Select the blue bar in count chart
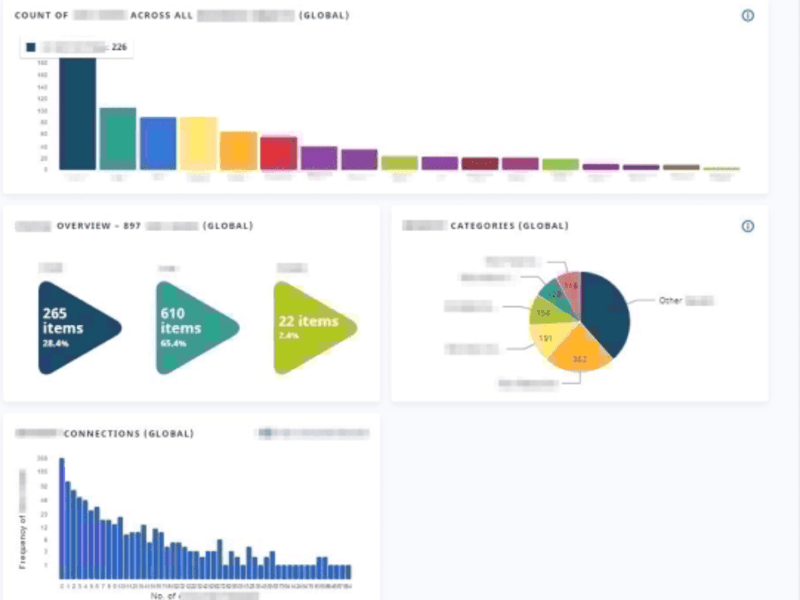 click(158, 143)
